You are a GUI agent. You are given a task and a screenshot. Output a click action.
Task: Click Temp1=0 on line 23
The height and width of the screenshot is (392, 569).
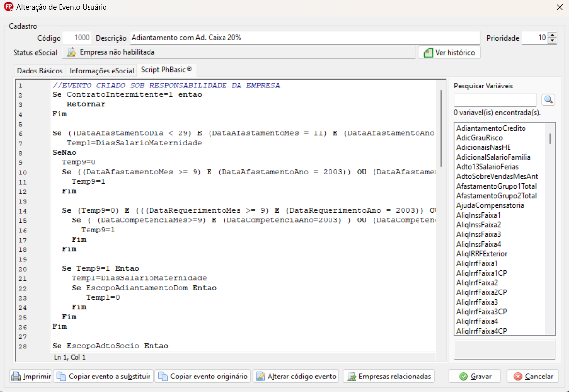tap(103, 298)
